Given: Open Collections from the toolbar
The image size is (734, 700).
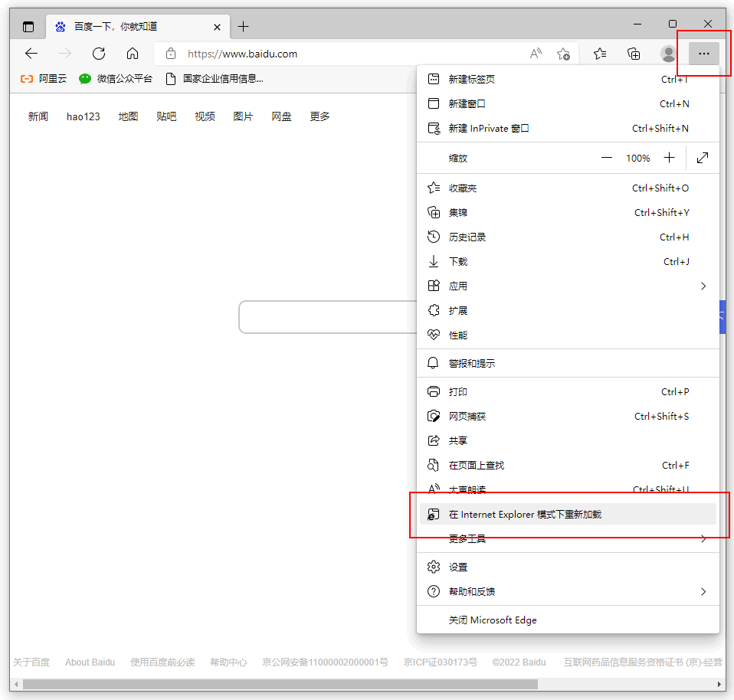Looking at the screenshot, I should 634,54.
